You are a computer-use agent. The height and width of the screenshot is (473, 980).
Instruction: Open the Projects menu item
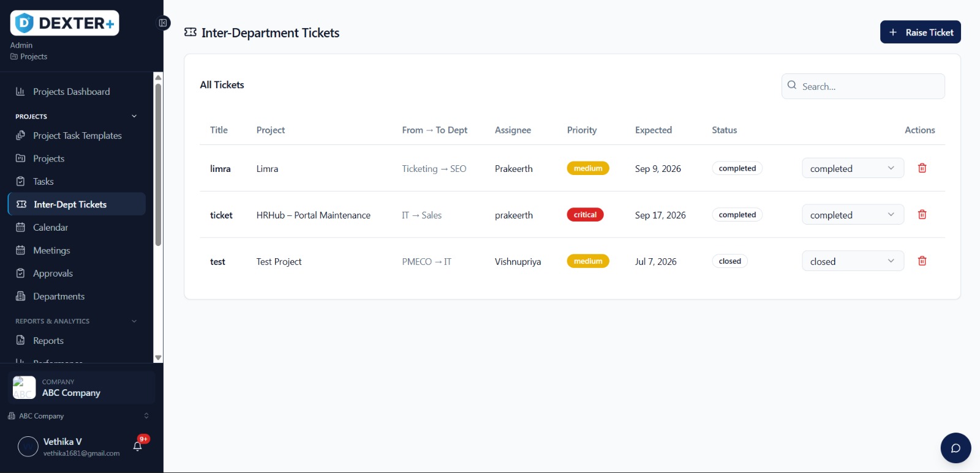[77, 158]
